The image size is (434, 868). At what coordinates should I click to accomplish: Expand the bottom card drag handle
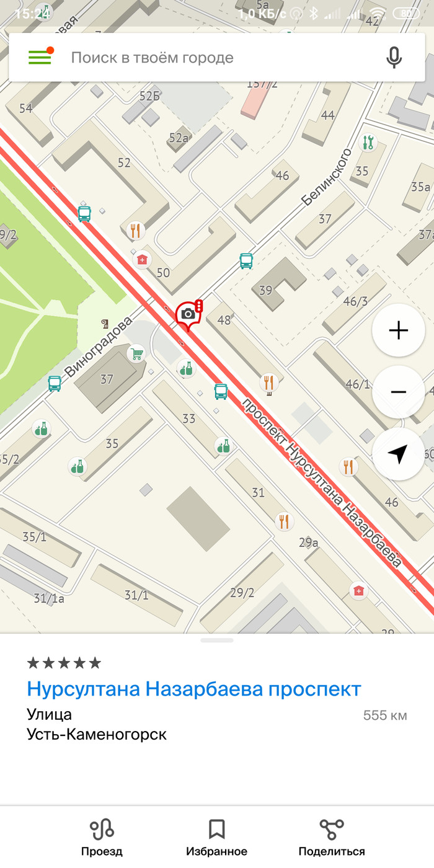click(217, 640)
